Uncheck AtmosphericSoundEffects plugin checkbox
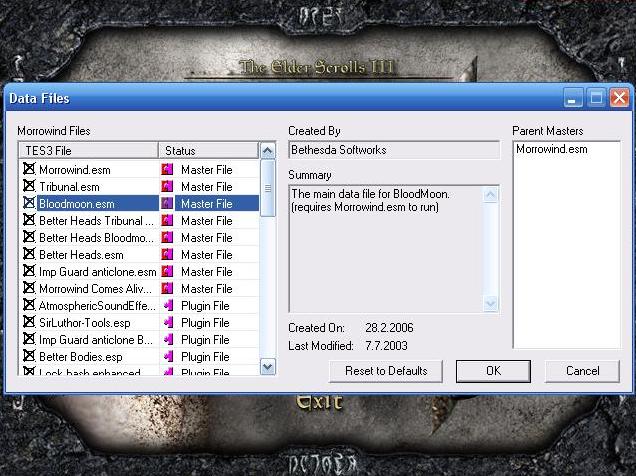This screenshot has width=636, height=476. pos(29,305)
